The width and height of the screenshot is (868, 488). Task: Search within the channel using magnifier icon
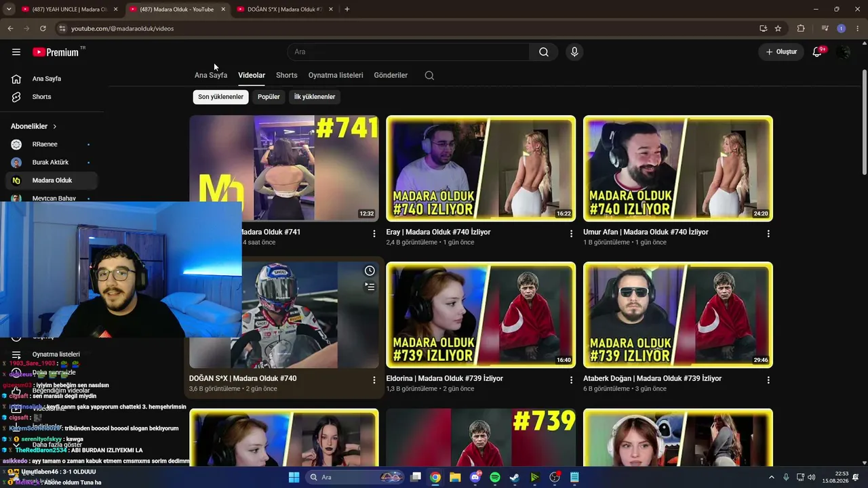coord(429,75)
